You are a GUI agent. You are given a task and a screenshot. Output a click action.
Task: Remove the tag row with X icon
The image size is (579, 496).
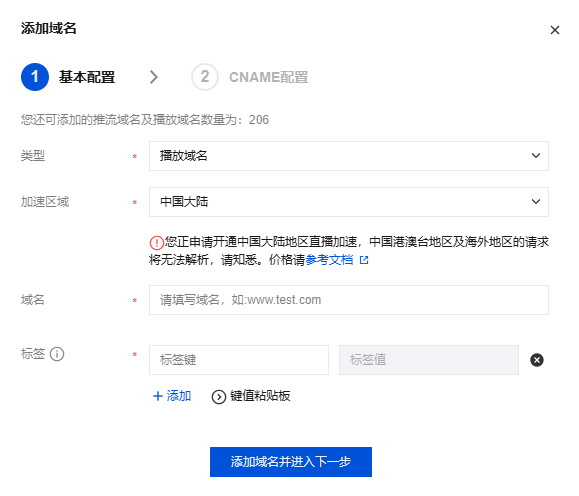(x=537, y=360)
